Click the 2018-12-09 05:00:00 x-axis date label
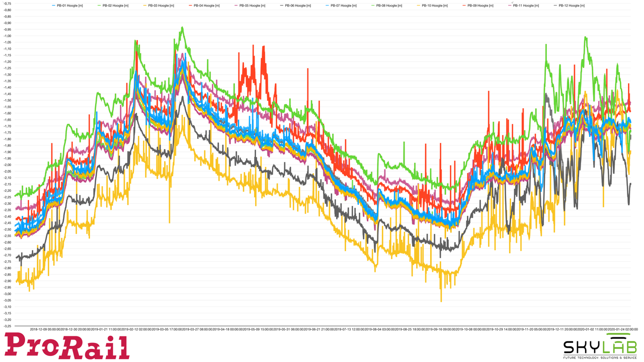The height and width of the screenshot is (362, 644). [45, 329]
